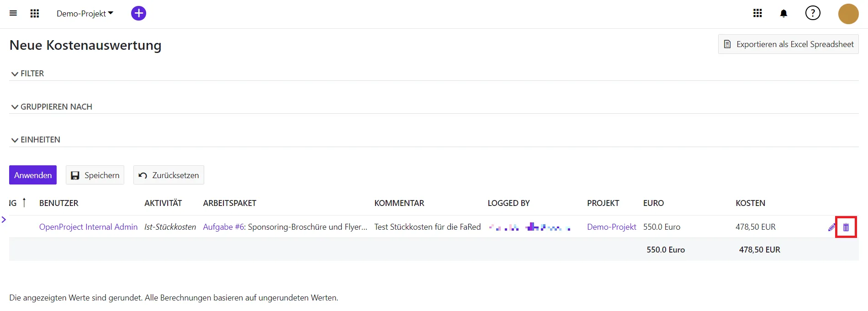Open the modules grid icon near Demo-Projekt

35,13
